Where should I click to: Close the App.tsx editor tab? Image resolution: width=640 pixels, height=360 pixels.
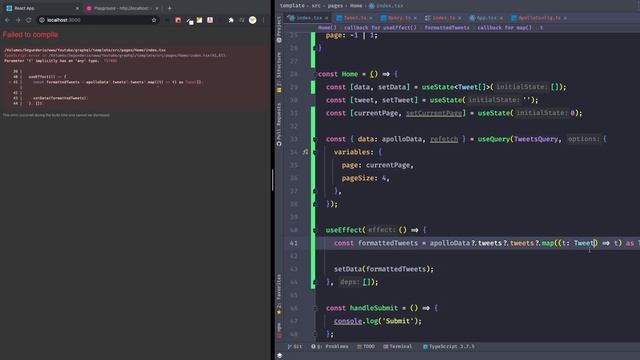click(501, 18)
